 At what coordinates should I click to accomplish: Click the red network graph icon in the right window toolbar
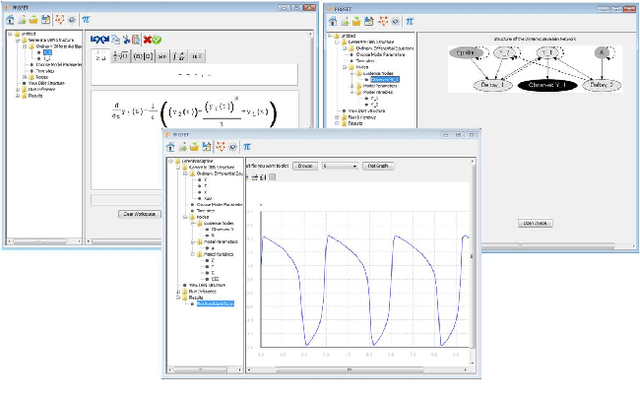tap(383, 21)
